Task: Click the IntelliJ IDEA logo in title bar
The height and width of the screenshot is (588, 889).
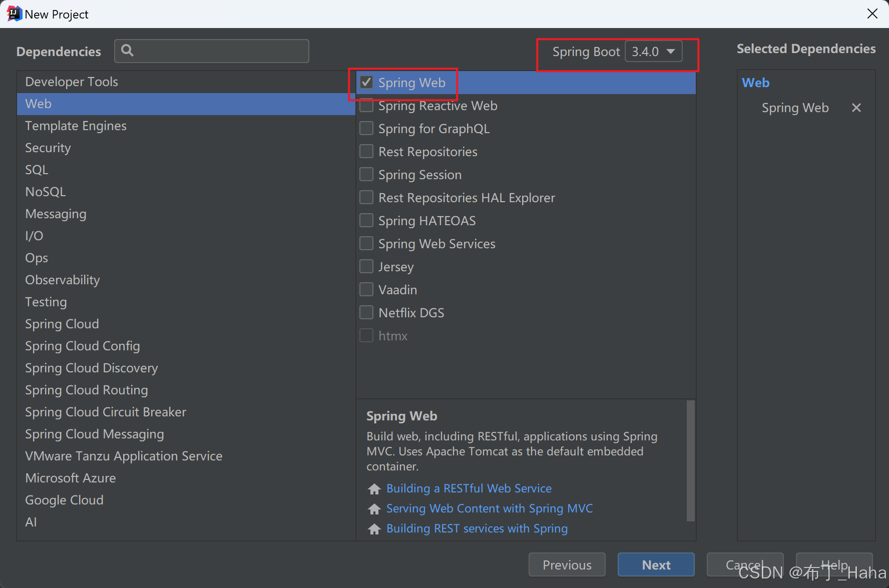Action: tap(14, 14)
